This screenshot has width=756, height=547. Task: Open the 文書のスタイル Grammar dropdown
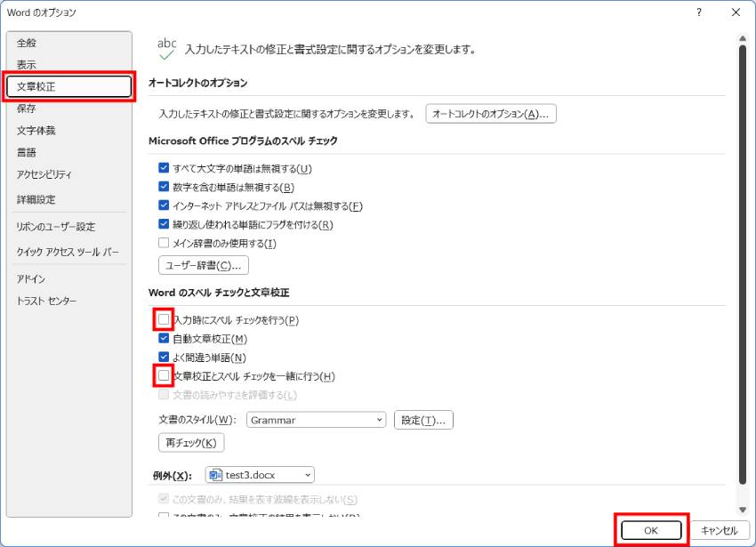pyautogui.click(x=380, y=420)
